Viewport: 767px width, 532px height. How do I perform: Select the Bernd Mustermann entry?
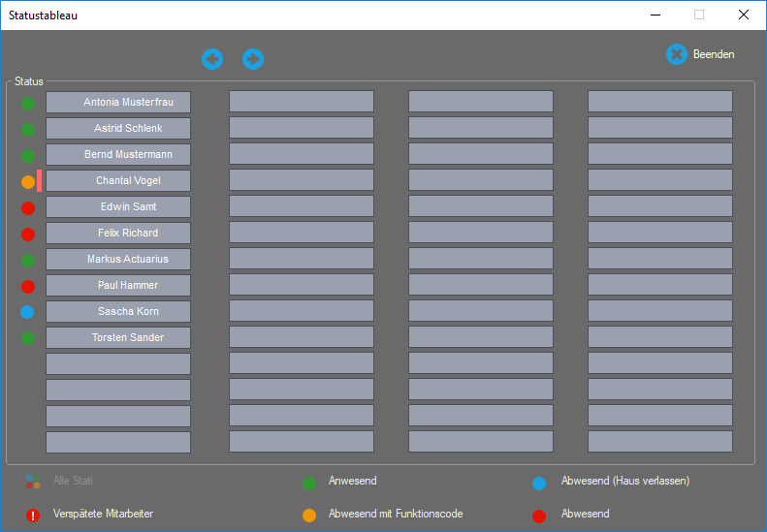point(118,154)
